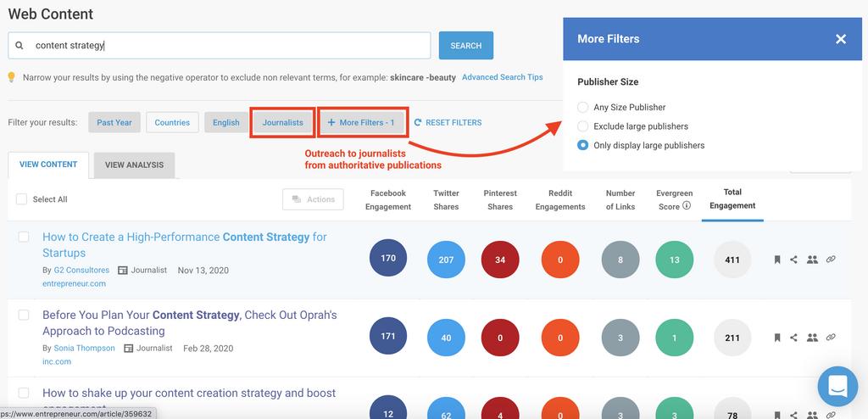View sharers of the entrepreneur.com article

pyautogui.click(x=812, y=260)
